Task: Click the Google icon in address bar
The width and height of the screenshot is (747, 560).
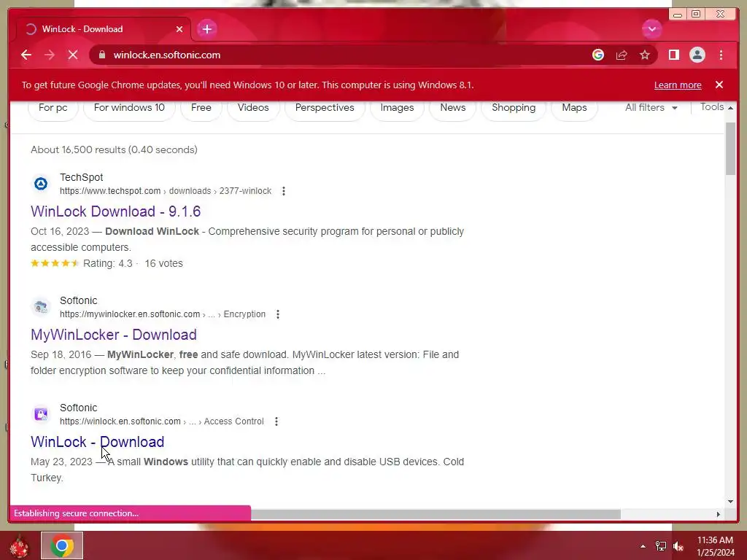Action: (598, 55)
